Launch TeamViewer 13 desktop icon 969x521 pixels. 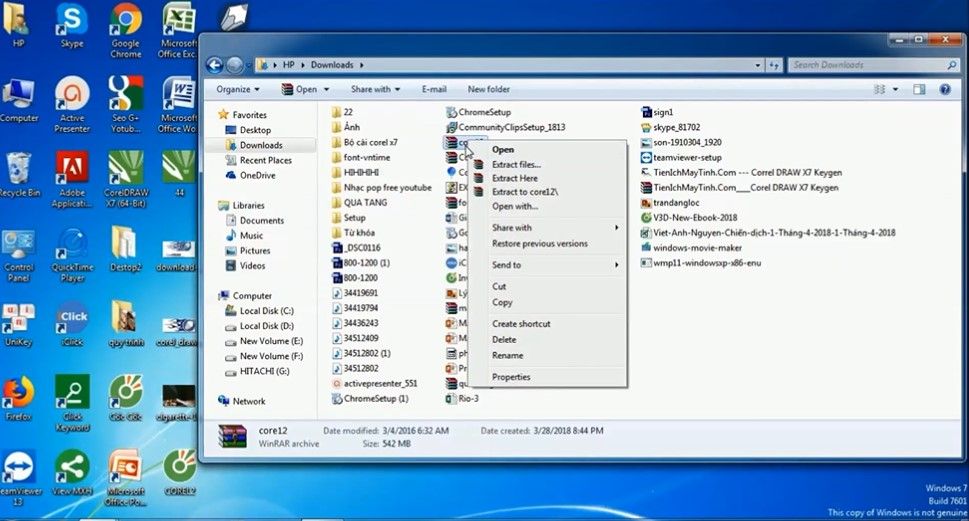[x=19, y=479]
